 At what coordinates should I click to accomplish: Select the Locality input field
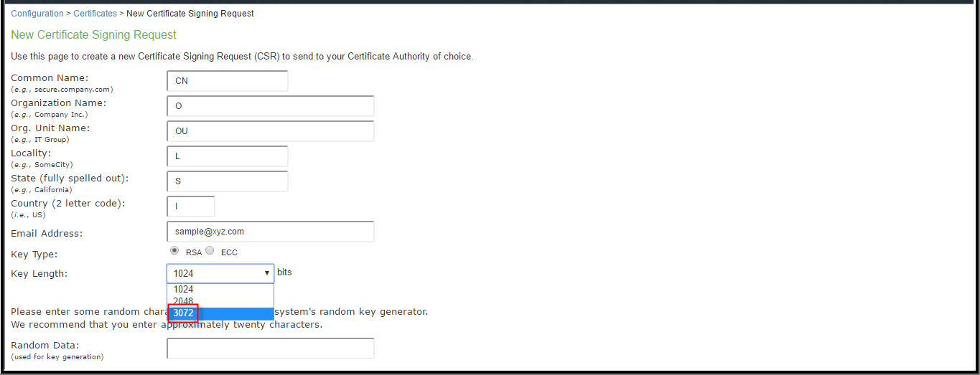tap(228, 156)
